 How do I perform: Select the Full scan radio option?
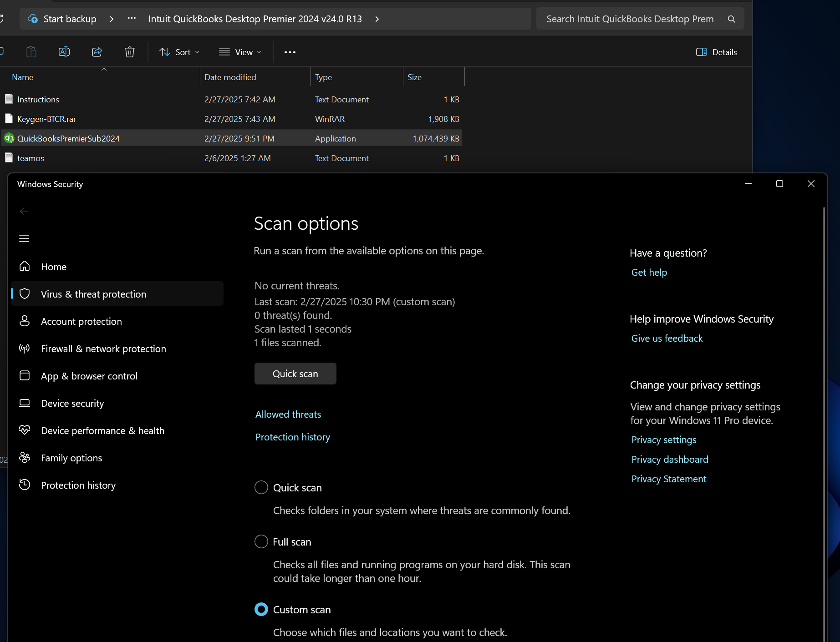tap(261, 541)
